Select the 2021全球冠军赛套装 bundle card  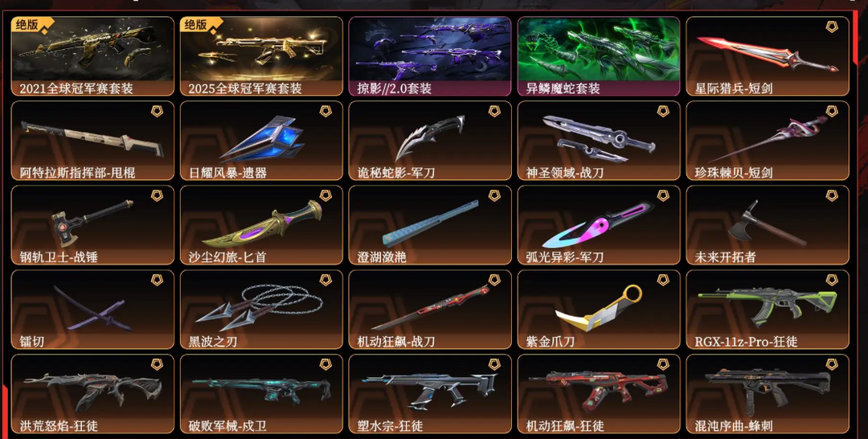pos(92,56)
